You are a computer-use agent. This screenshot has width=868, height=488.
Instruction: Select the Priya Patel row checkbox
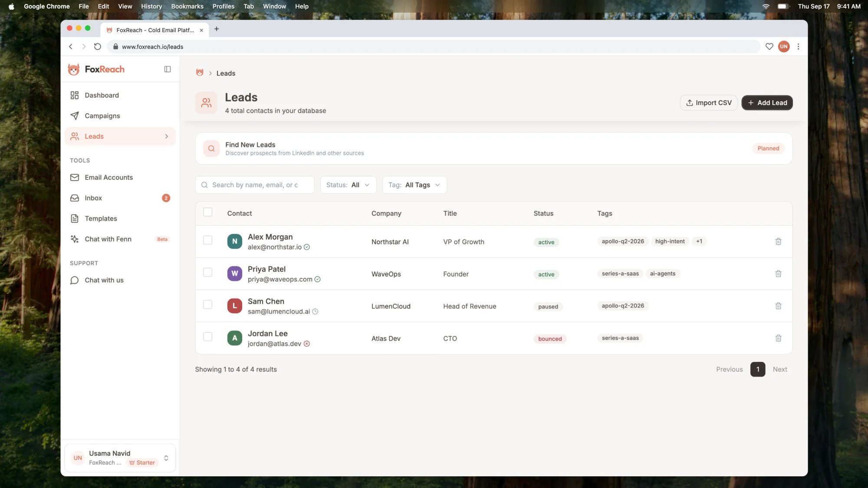[x=208, y=272]
